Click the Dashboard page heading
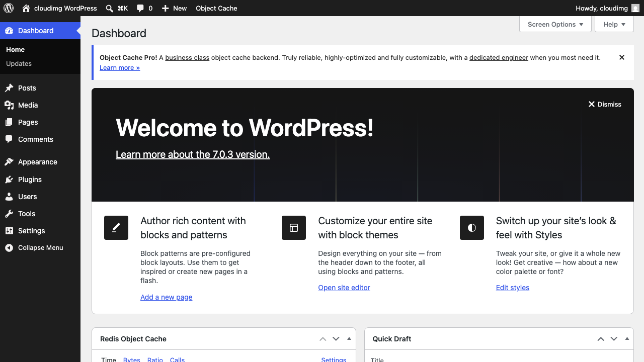644x362 pixels. point(119,33)
